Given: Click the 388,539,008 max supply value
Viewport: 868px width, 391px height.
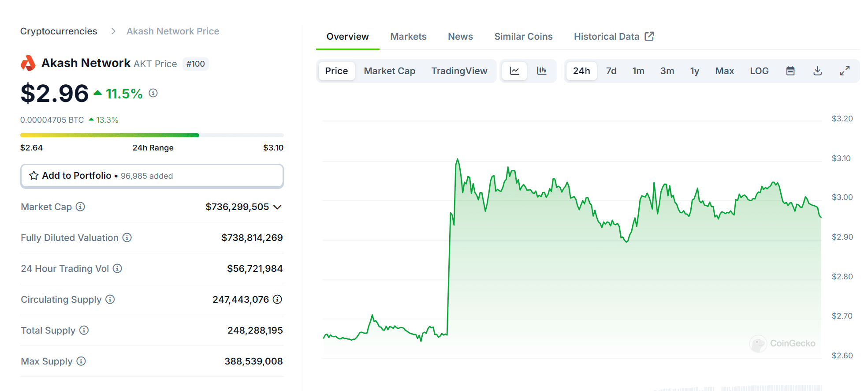Looking at the screenshot, I should tap(253, 361).
